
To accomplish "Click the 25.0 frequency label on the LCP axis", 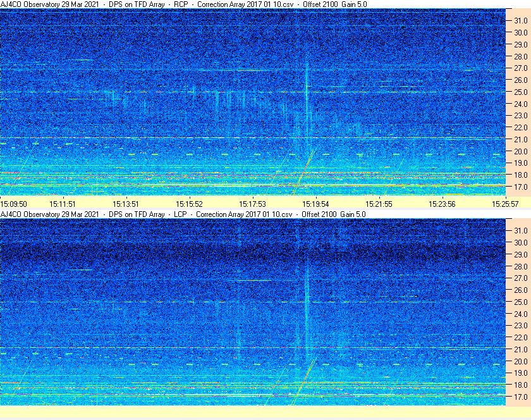I will 521,302.
